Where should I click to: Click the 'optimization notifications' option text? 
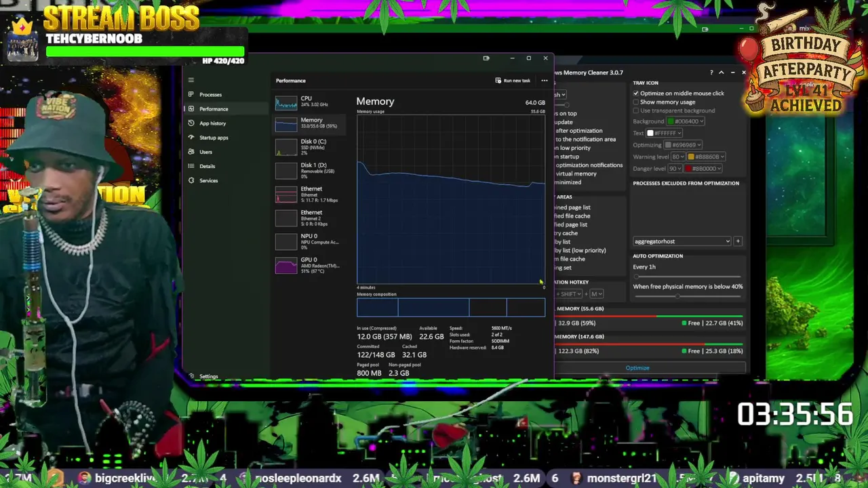coord(589,165)
